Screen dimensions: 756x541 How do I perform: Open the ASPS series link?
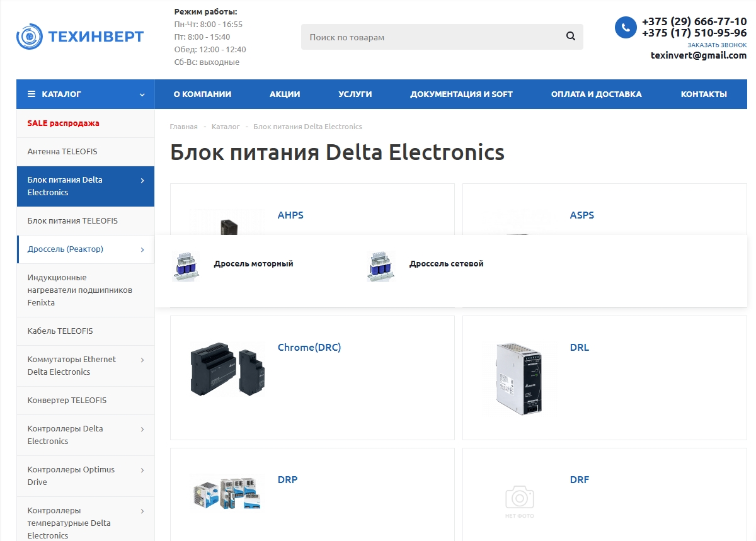pos(582,215)
